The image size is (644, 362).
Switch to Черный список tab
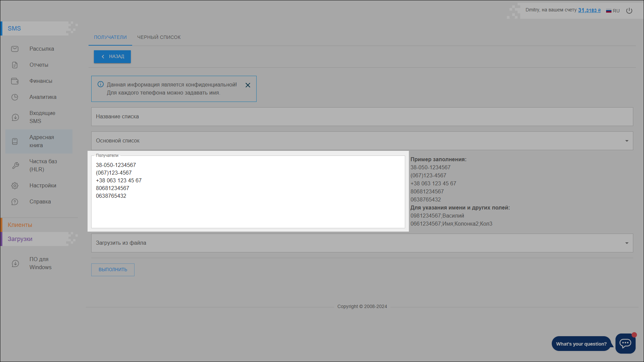click(159, 37)
